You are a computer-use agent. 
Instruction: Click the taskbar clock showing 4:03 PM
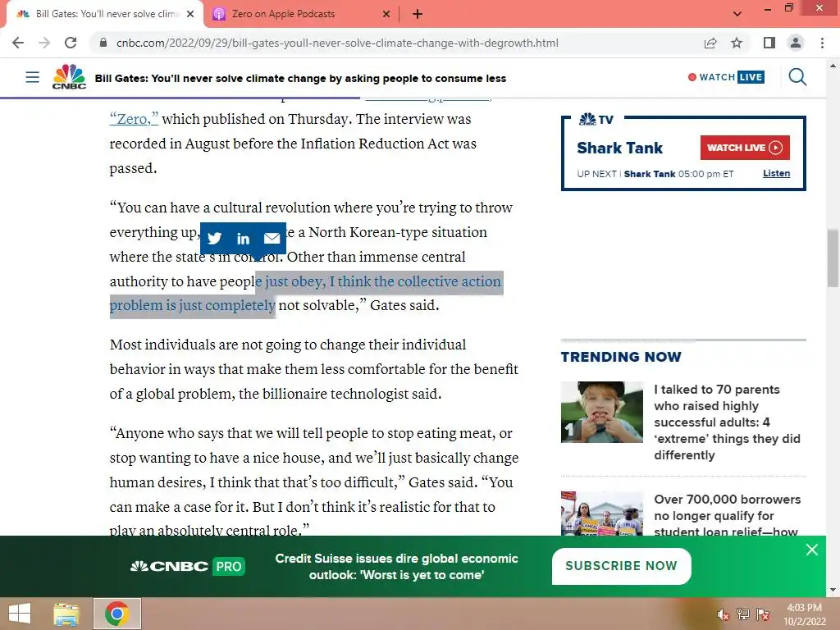805,614
